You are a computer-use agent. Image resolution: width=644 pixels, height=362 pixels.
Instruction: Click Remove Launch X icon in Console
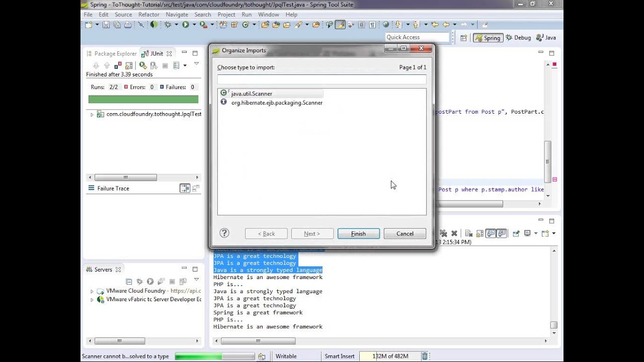tap(454, 233)
